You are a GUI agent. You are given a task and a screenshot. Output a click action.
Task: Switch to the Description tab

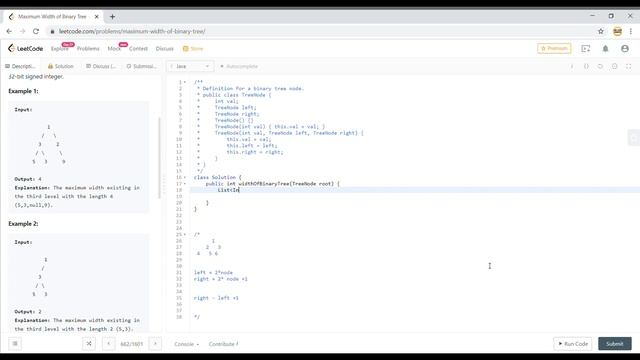(20, 66)
